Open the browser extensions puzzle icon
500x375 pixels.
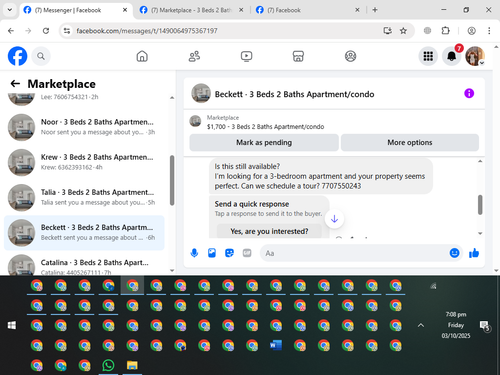(445, 31)
